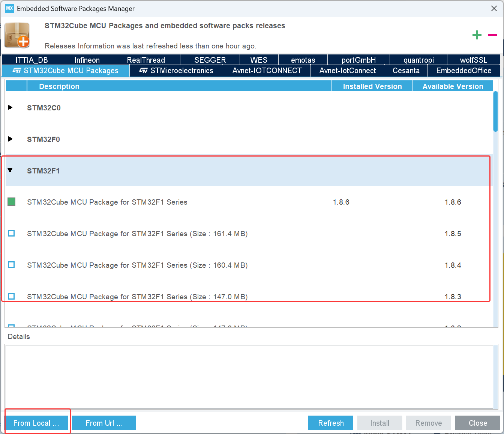Viewport: 504px width, 434px height.
Task: Check the box for STM32F1 package 161.4 MB
Action: click(11, 234)
